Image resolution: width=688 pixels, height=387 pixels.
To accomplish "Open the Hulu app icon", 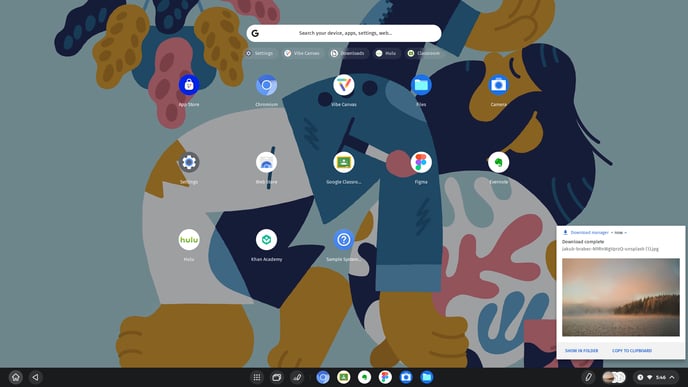I will pos(189,240).
